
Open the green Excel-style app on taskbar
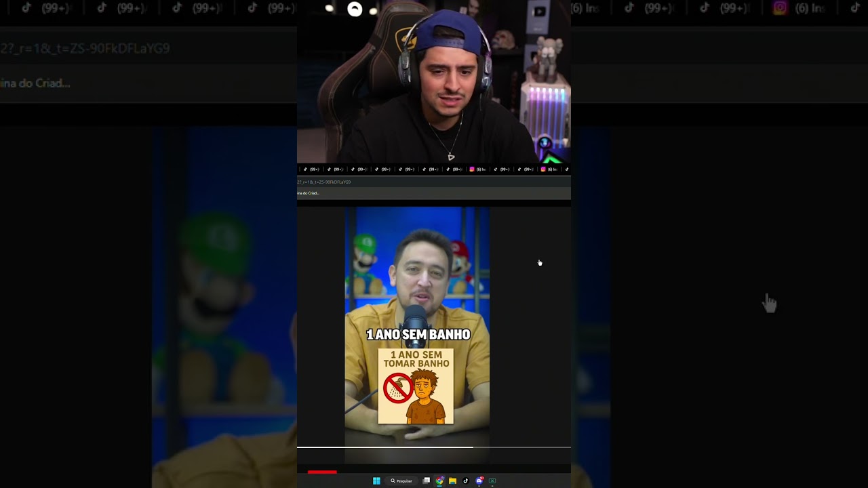tap(492, 481)
